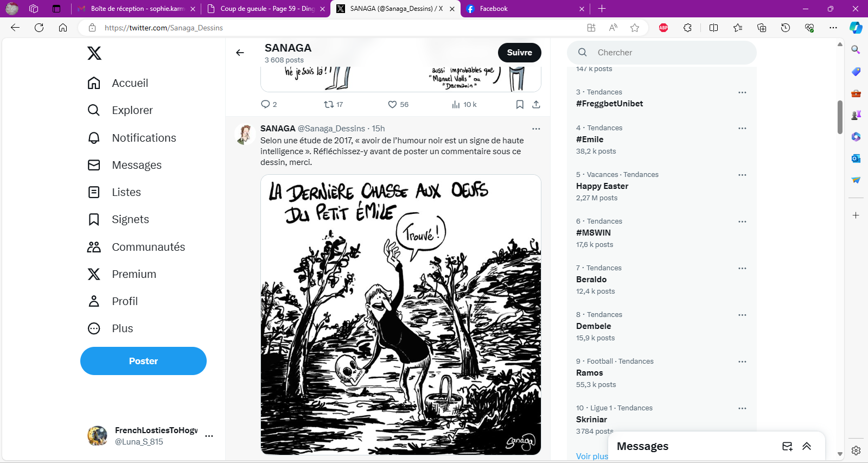
Task: Click Suivre to follow SANAGA
Action: [520, 53]
